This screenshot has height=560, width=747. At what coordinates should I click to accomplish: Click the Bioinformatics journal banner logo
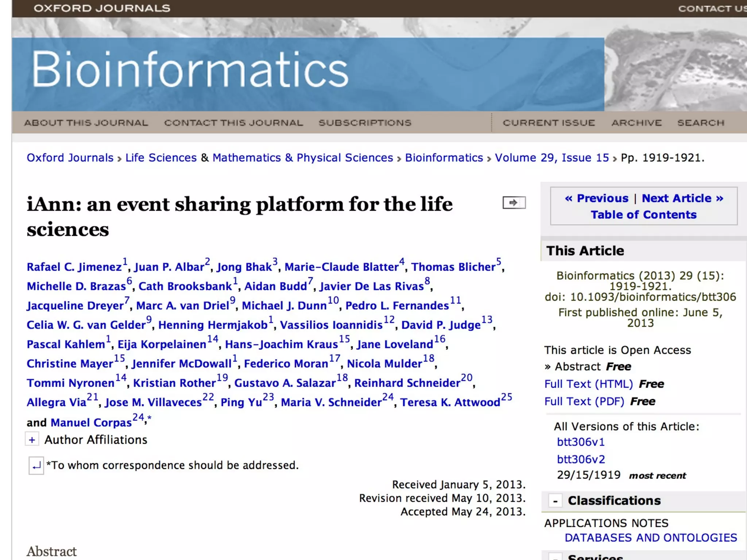pos(190,70)
